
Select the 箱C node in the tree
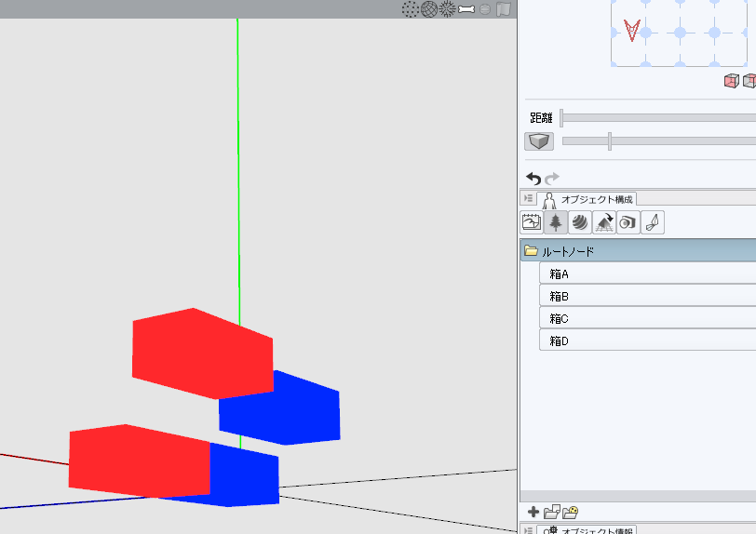[559, 318]
